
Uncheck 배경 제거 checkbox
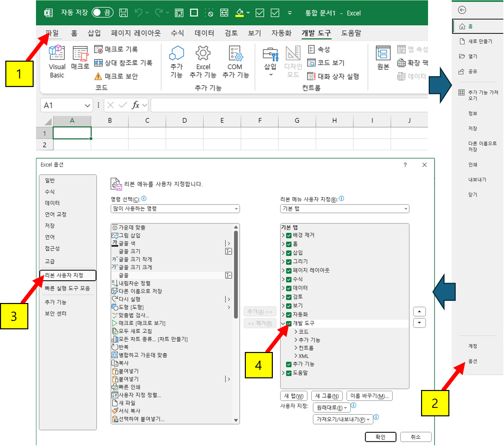[289, 235]
